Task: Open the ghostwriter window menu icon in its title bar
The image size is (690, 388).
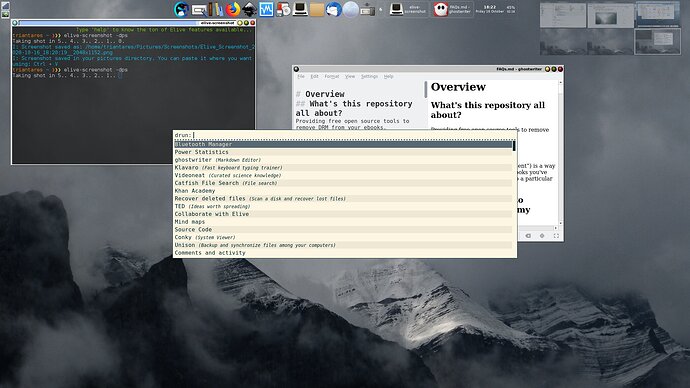Action: coord(296,69)
